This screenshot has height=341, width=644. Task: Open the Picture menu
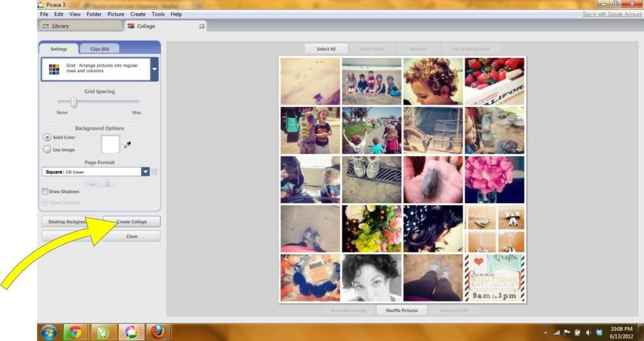(x=116, y=14)
